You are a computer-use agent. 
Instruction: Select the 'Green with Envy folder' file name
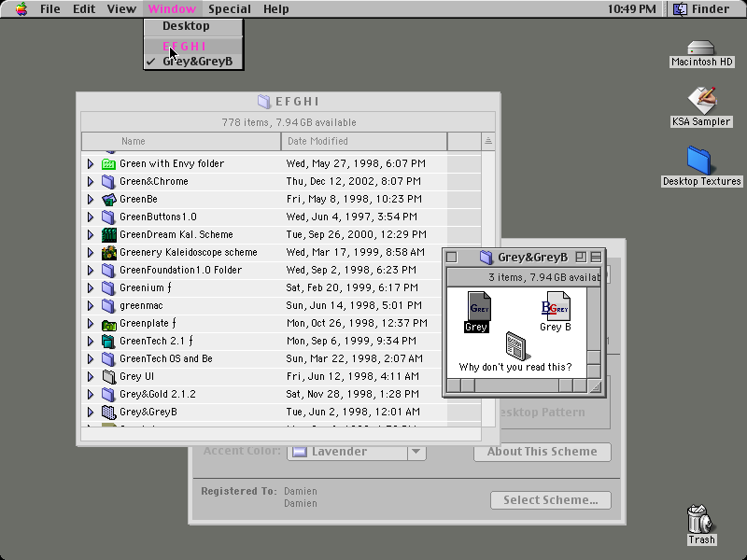172,164
